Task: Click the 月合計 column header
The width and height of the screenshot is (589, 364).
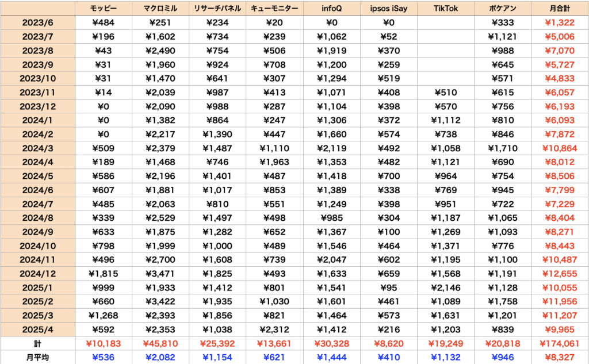Action: coord(560,8)
